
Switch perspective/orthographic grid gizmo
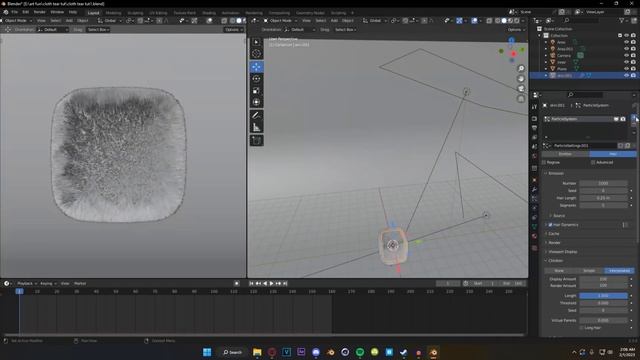pyautogui.click(x=521, y=99)
